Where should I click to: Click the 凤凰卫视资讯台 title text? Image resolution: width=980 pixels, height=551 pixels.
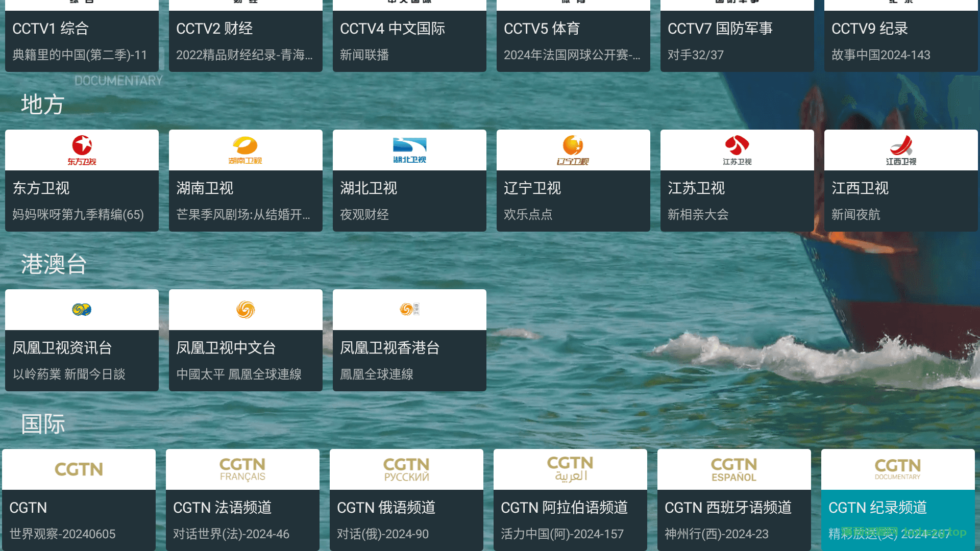tap(62, 348)
